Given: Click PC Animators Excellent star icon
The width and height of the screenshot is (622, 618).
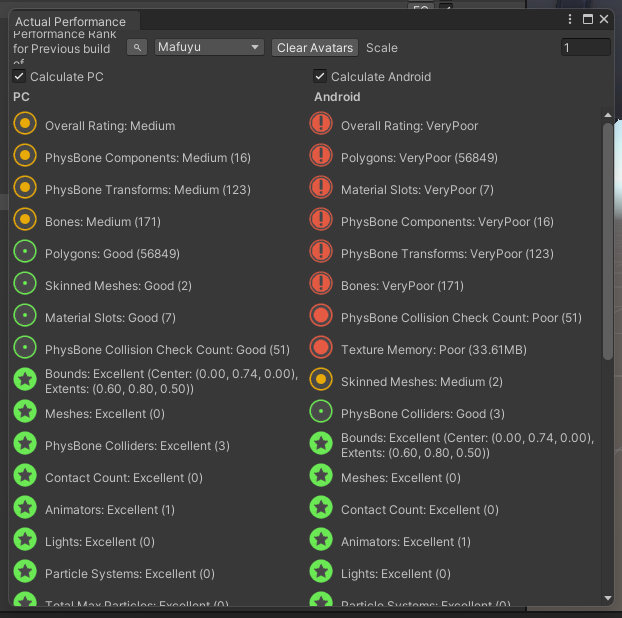Looking at the screenshot, I should click(x=25, y=507).
